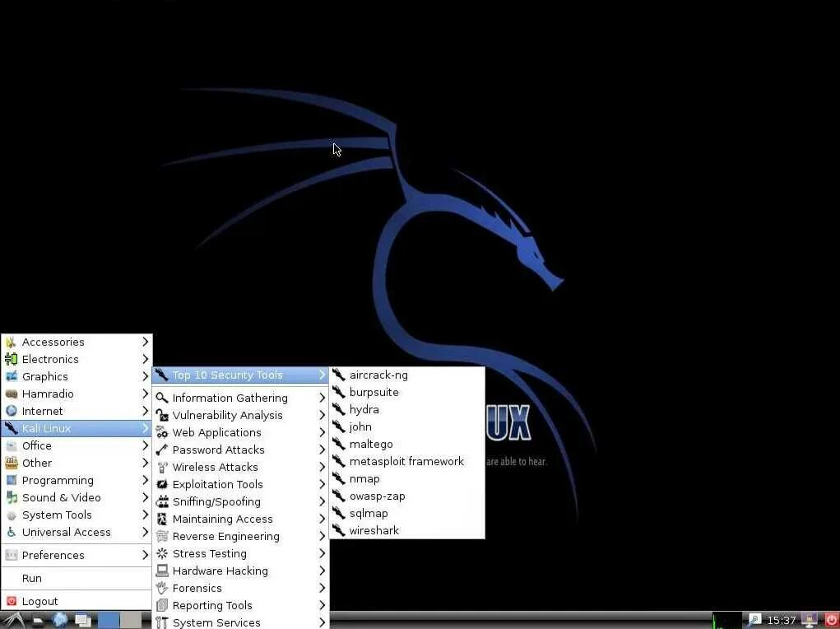Open Reporting Tools submenu
Viewport: 840px width, 629px height.
coord(240,605)
